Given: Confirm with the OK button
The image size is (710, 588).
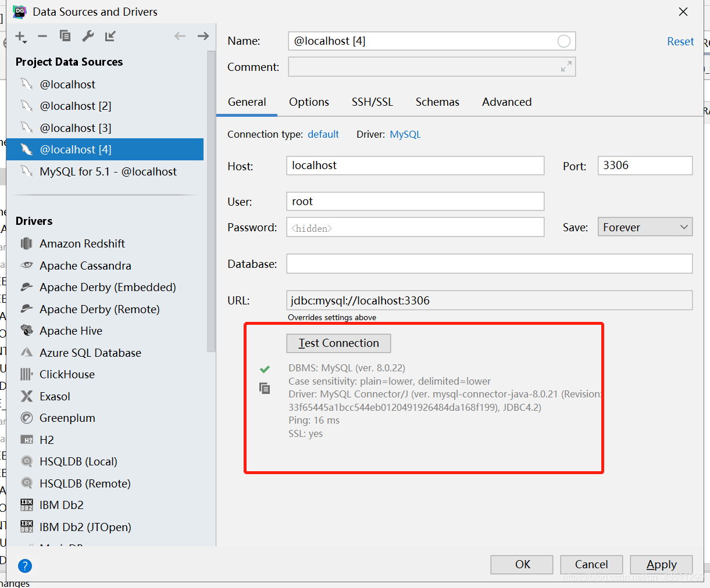Looking at the screenshot, I should (x=522, y=564).
